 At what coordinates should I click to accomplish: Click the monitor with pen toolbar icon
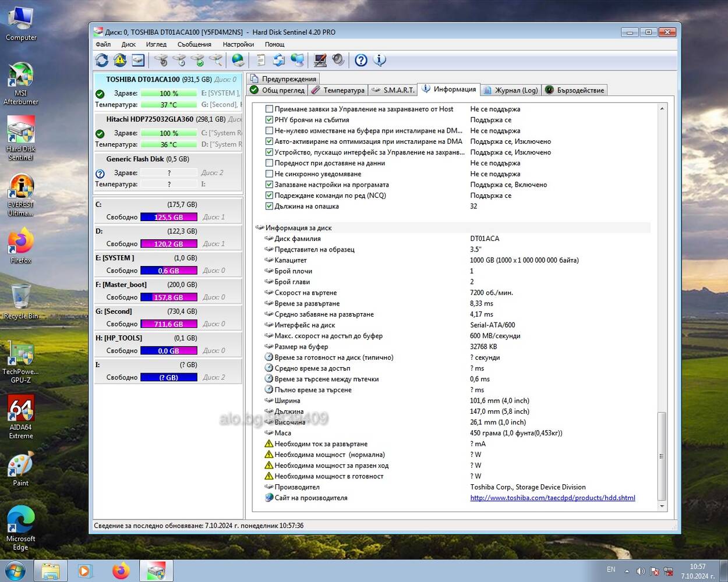click(x=320, y=60)
